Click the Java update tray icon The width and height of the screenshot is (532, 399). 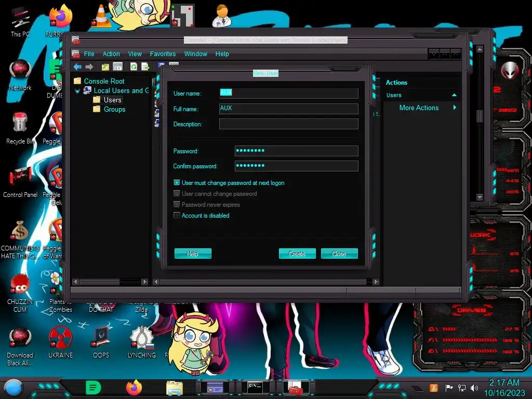click(x=434, y=388)
